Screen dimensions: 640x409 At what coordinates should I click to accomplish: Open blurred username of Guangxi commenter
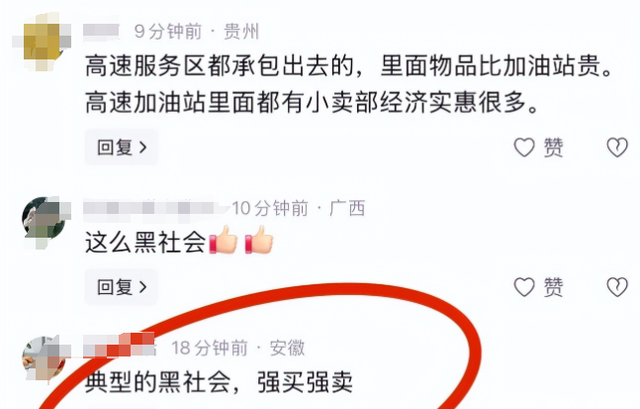coord(155,208)
